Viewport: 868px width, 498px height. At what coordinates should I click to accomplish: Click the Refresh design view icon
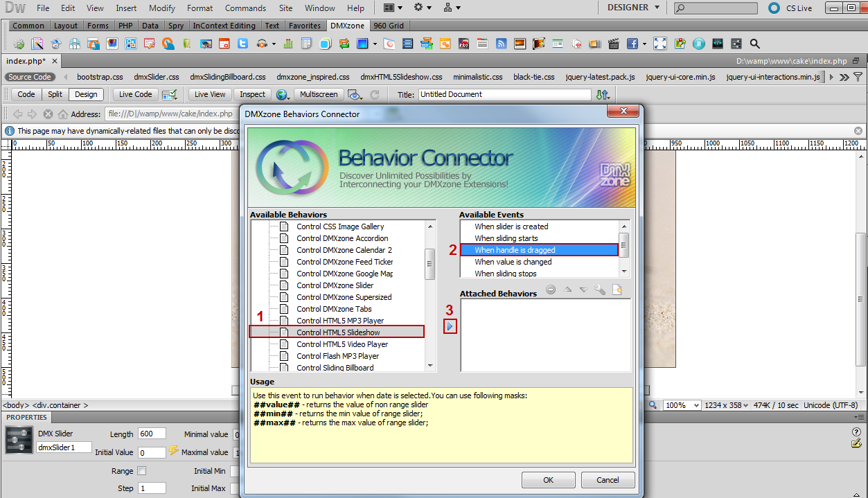point(375,95)
